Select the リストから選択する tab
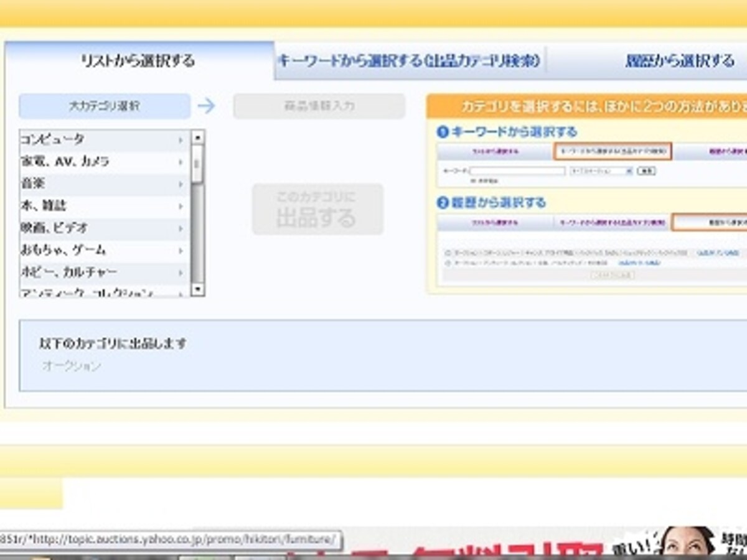Viewport: 747px width, 560px height. [x=138, y=60]
